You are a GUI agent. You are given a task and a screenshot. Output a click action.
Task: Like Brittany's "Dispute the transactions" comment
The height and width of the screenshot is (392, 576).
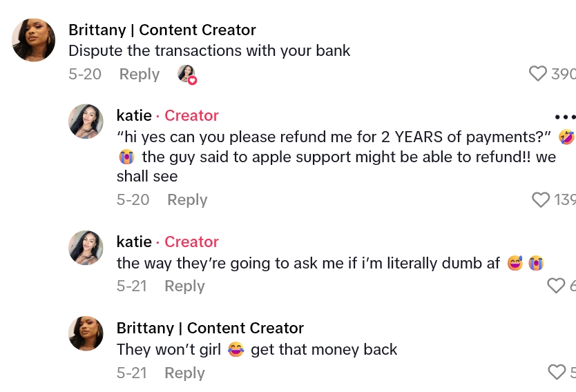(x=538, y=74)
